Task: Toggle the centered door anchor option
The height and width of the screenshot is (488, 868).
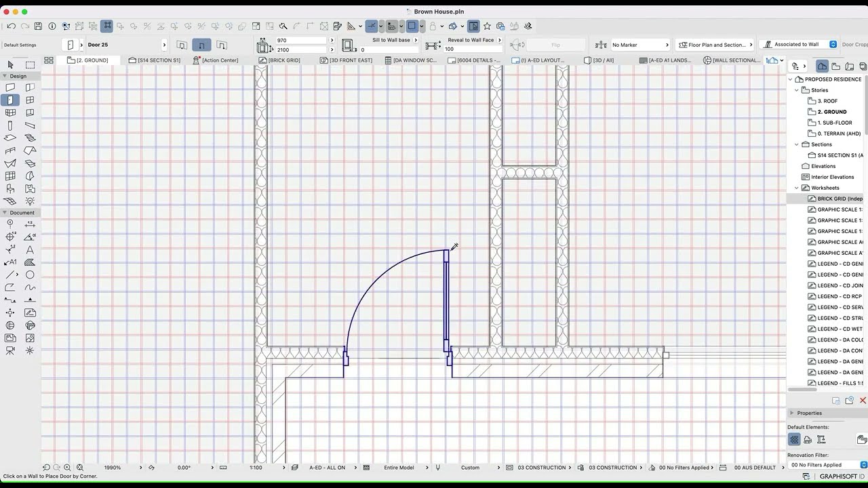Action: pyautogui.click(x=201, y=45)
